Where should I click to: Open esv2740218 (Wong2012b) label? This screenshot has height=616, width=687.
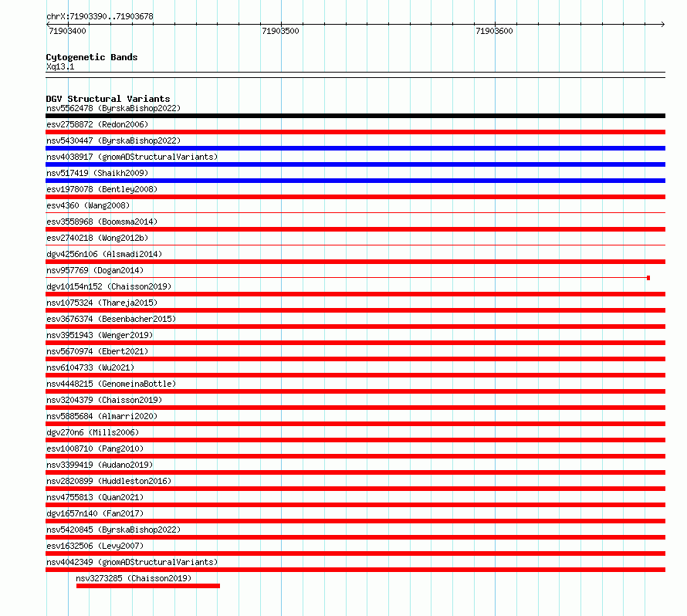pos(97,238)
